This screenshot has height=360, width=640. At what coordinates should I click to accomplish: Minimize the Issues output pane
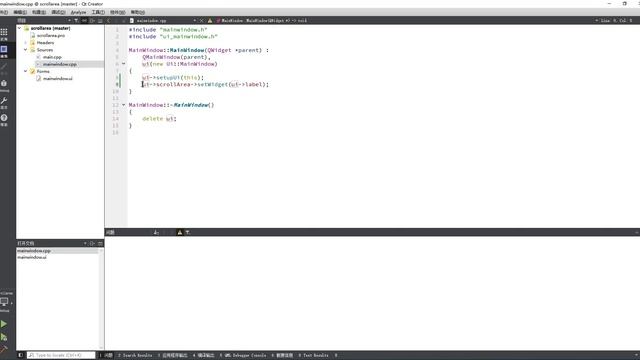(636, 232)
